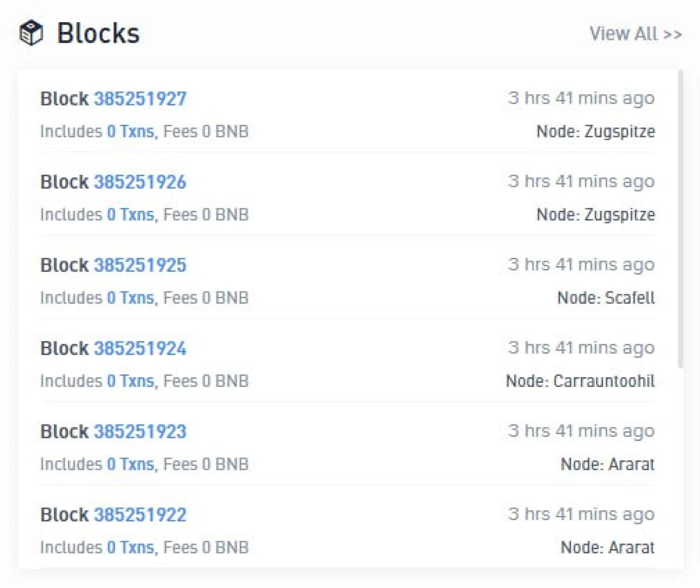This screenshot has height=588, width=700.
Task: Click the blocks list vertical scrollbar
Action: point(681,219)
